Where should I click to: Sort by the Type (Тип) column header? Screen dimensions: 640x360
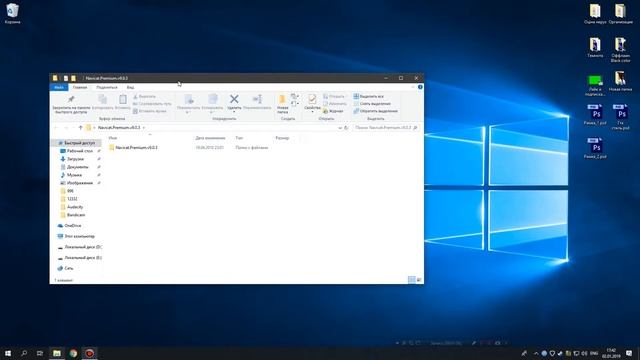(x=239, y=138)
